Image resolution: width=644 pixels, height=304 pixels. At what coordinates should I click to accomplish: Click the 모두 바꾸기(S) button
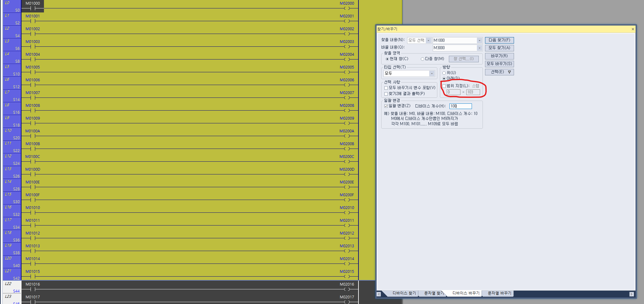tap(499, 64)
